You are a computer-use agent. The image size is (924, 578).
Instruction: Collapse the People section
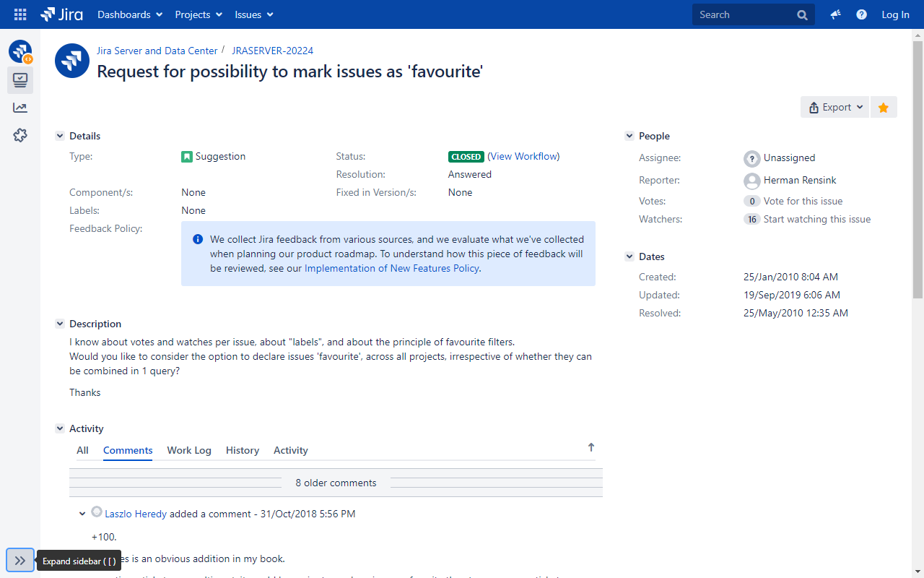coord(629,136)
